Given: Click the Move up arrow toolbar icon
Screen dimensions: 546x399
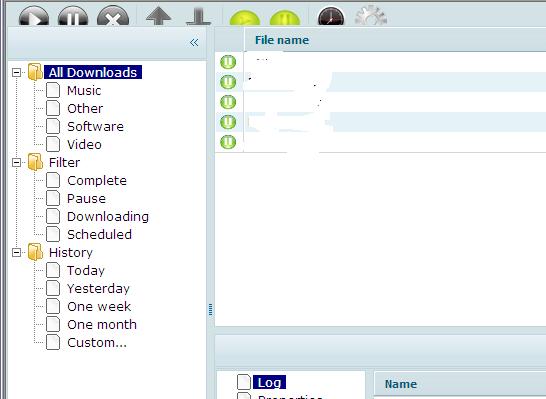Looking at the screenshot, I should coord(158,16).
